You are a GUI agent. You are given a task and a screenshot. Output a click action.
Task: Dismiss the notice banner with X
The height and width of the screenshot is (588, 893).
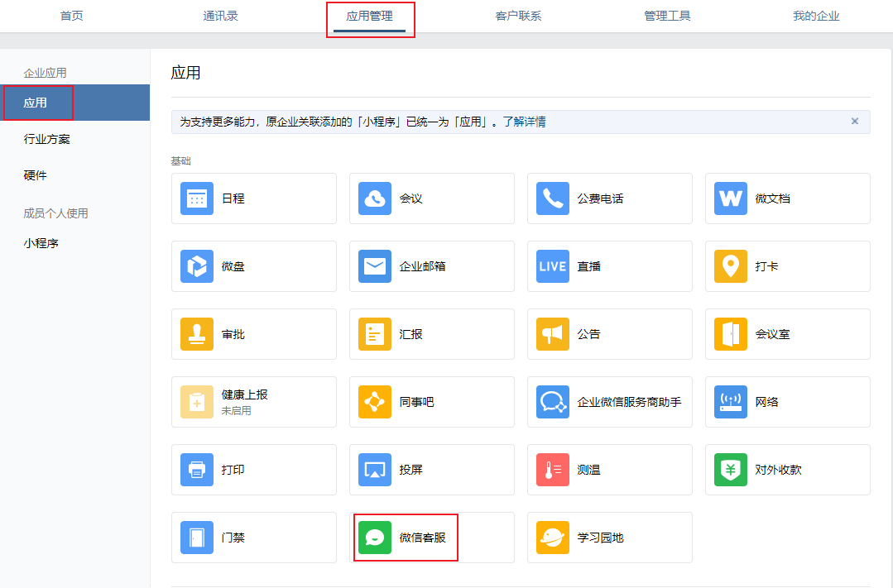coord(854,122)
